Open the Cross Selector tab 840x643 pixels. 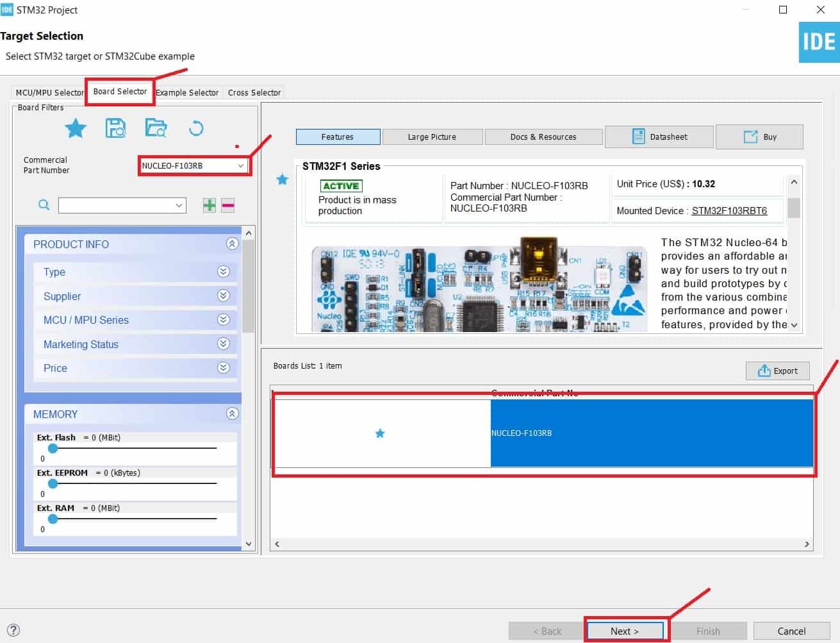(x=254, y=92)
